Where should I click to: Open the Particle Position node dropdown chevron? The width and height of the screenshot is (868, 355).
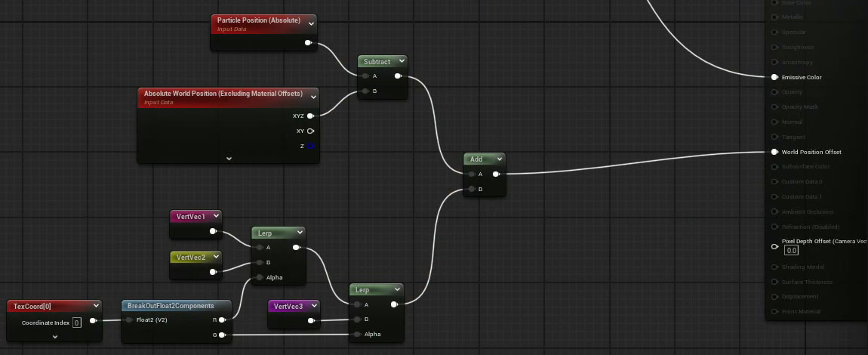311,24
